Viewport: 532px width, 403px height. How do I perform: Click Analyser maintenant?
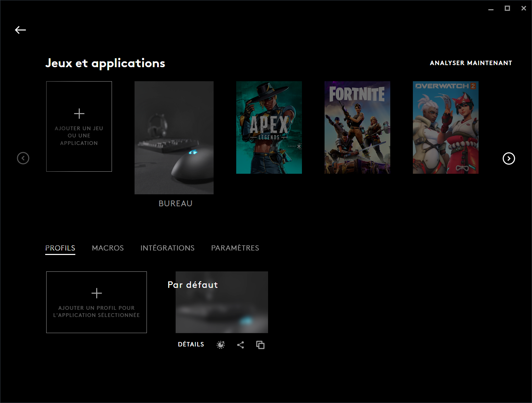[471, 63]
